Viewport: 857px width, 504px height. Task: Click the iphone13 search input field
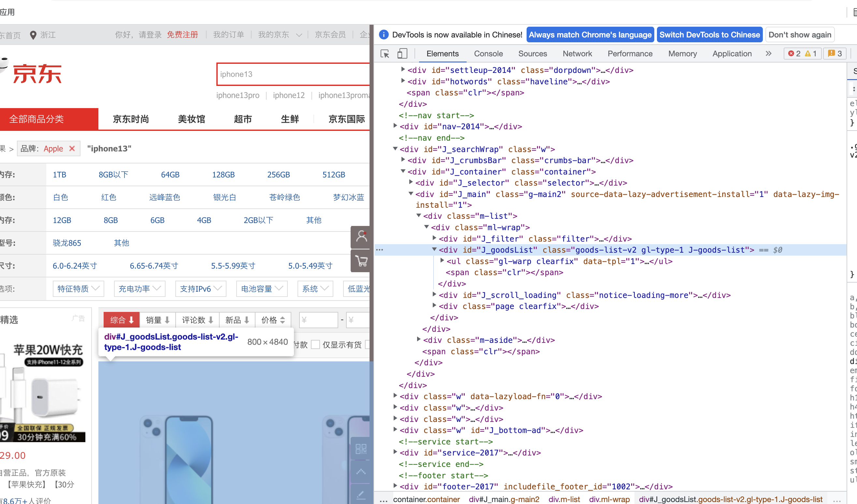coord(293,74)
